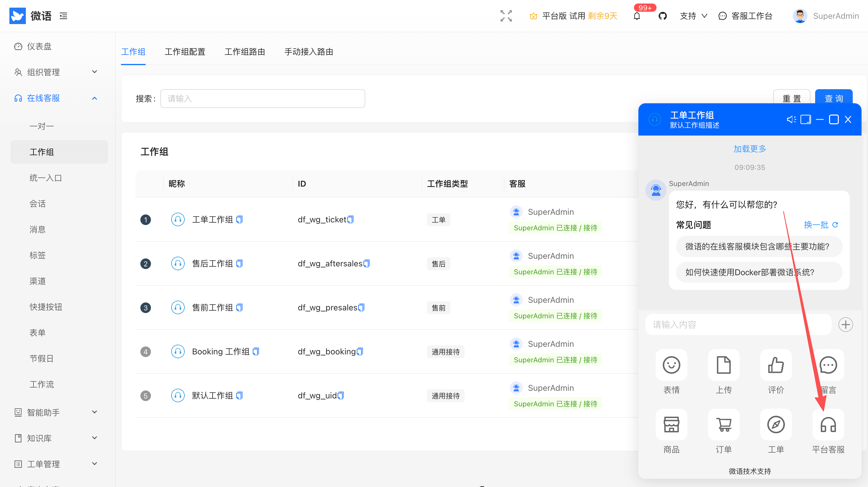
Task: Open 仪表盘 in the sidebar
Action: [39, 46]
